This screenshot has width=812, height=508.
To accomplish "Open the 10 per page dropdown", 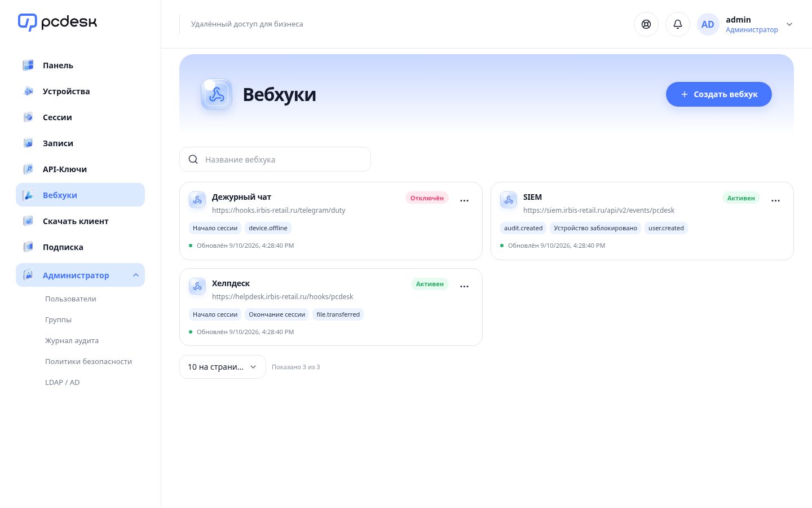I will [x=223, y=367].
